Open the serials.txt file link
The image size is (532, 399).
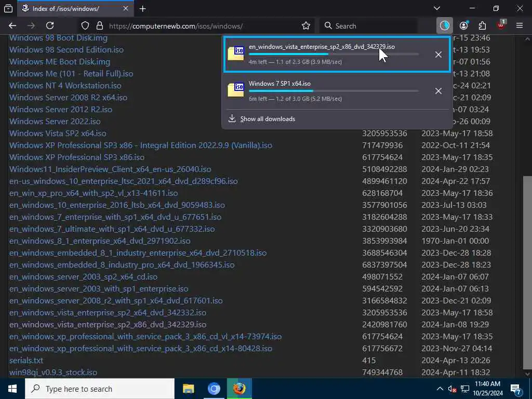(x=26, y=361)
